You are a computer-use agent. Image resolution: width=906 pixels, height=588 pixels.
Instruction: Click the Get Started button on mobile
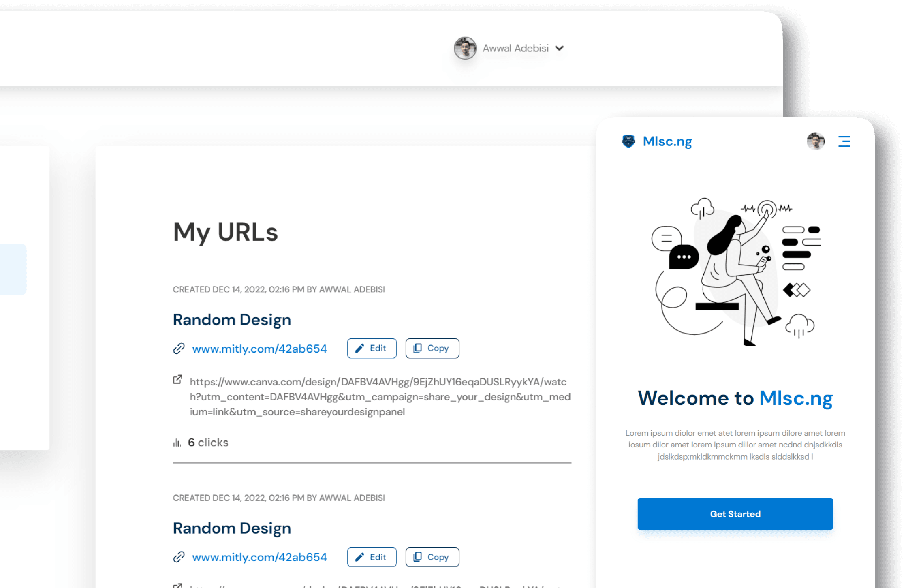[x=734, y=513]
